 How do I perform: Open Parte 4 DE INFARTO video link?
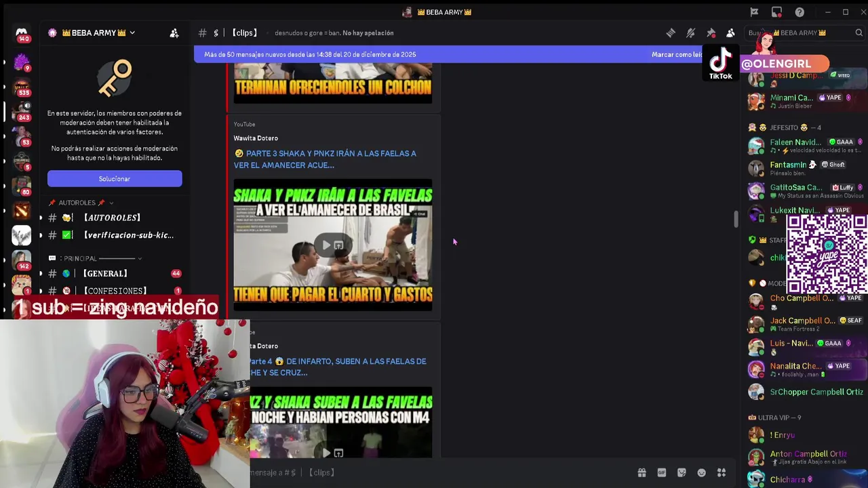click(338, 367)
